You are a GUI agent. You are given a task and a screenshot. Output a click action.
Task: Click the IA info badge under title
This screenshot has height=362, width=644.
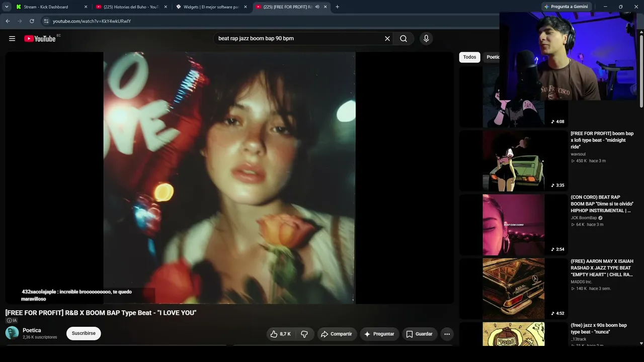coord(12,320)
